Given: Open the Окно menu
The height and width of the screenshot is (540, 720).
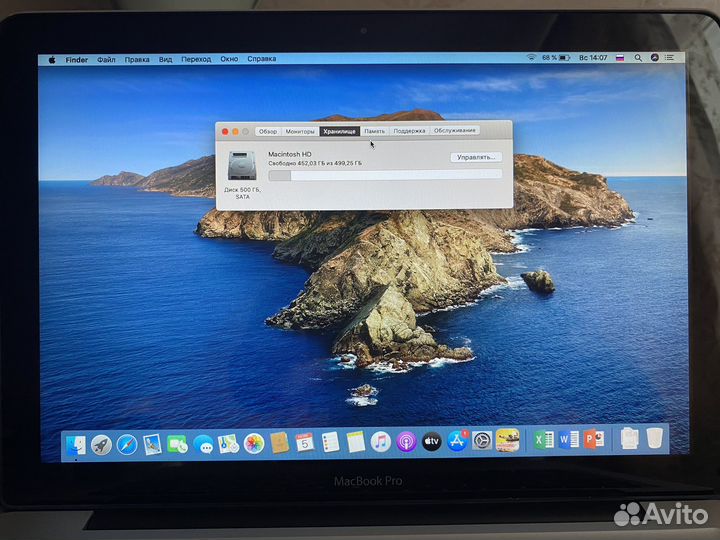Looking at the screenshot, I should [229, 59].
